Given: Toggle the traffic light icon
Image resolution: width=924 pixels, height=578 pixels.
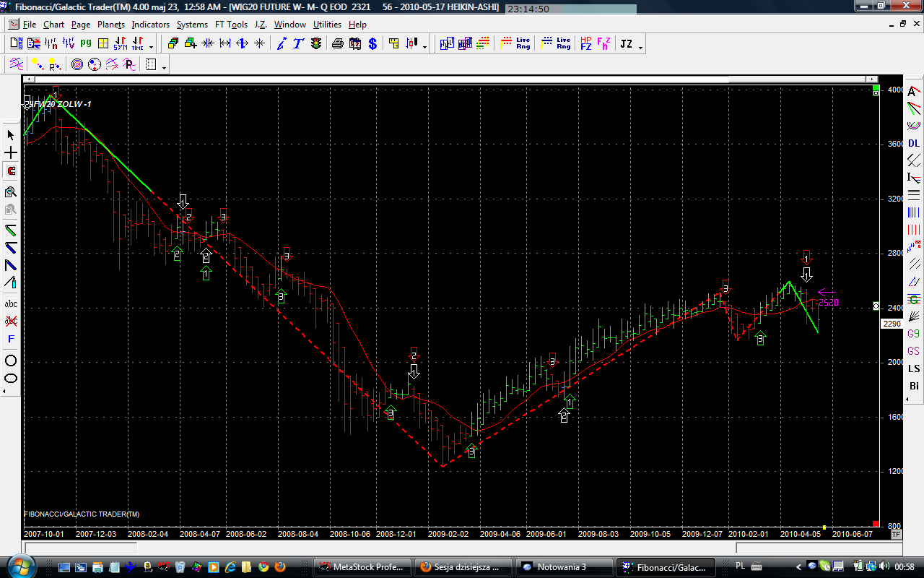Looking at the screenshot, I should click(316, 43).
